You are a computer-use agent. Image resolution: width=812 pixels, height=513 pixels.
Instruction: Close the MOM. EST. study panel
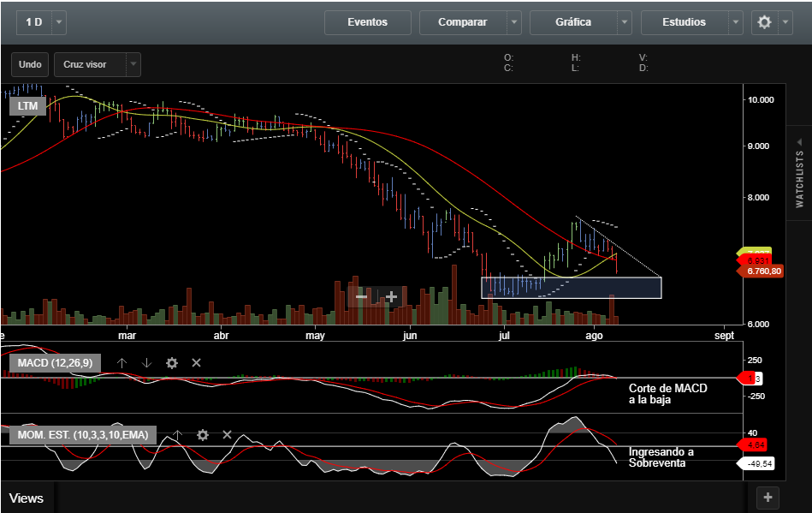pos(228,435)
